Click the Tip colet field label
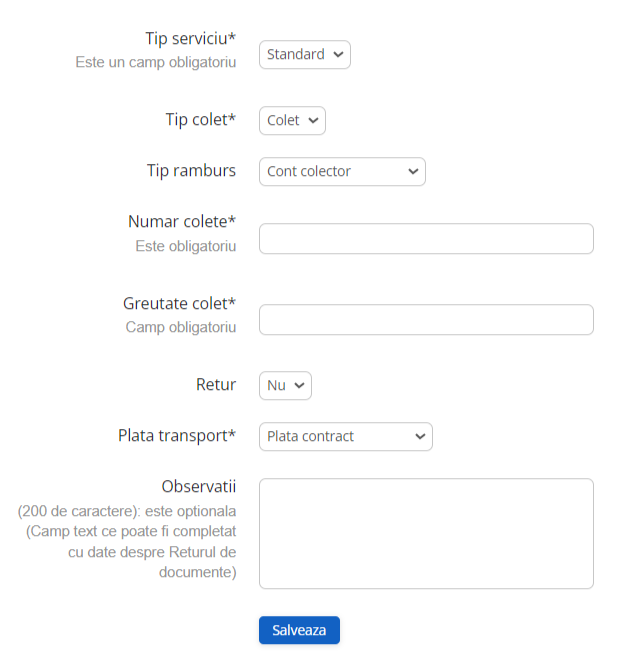The width and height of the screenshot is (635, 672). [x=200, y=120]
